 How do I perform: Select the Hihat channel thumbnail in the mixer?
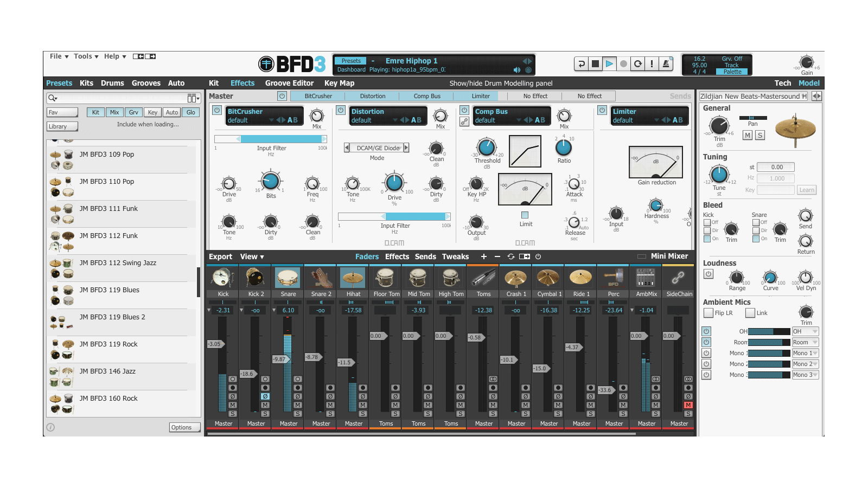[353, 278]
